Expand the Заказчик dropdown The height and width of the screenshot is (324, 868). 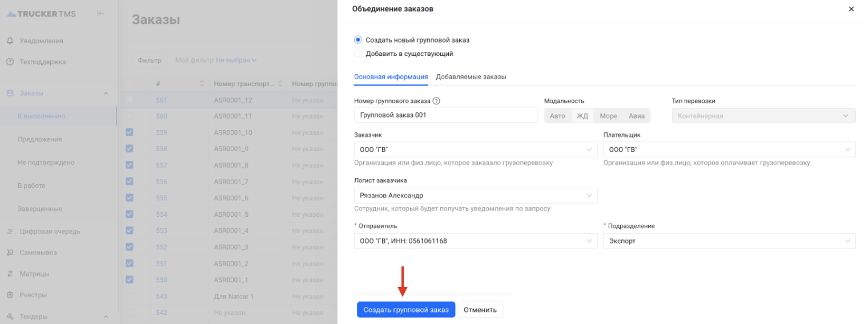point(476,149)
